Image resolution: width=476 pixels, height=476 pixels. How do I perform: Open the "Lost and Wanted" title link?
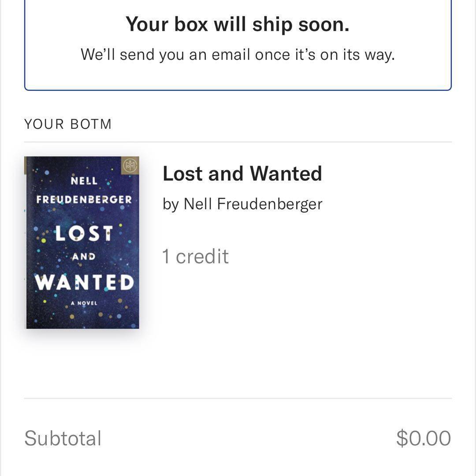[242, 174]
